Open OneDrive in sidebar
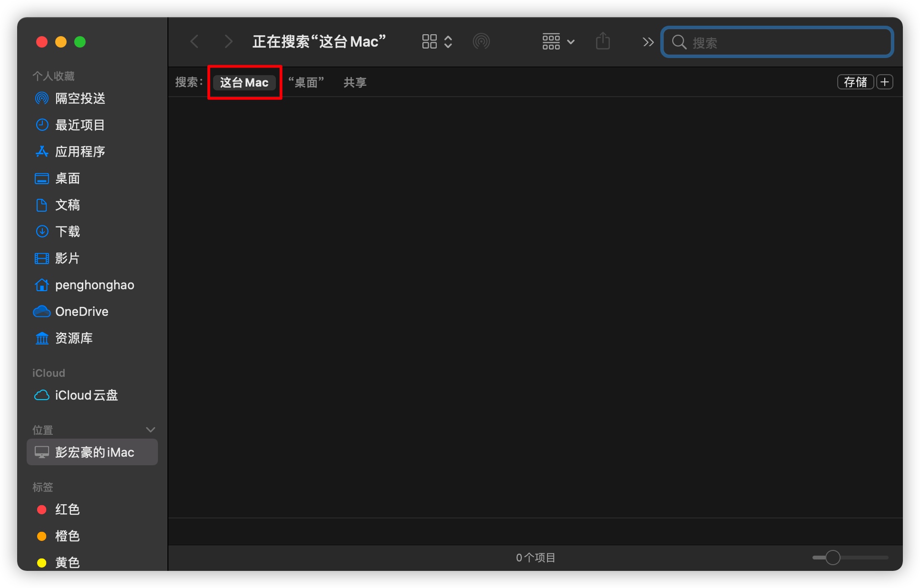The width and height of the screenshot is (920, 588). pos(81,312)
